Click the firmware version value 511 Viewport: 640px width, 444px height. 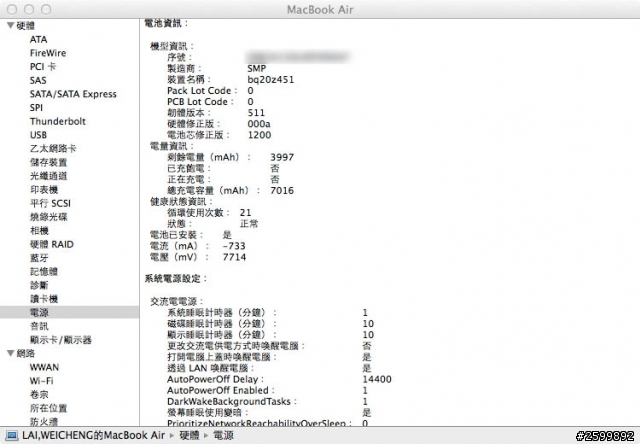256,113
